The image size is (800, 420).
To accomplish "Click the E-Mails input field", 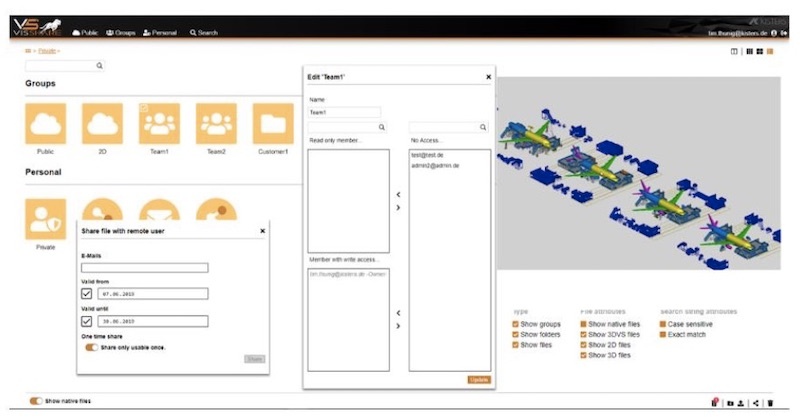I will coord(145,268).
